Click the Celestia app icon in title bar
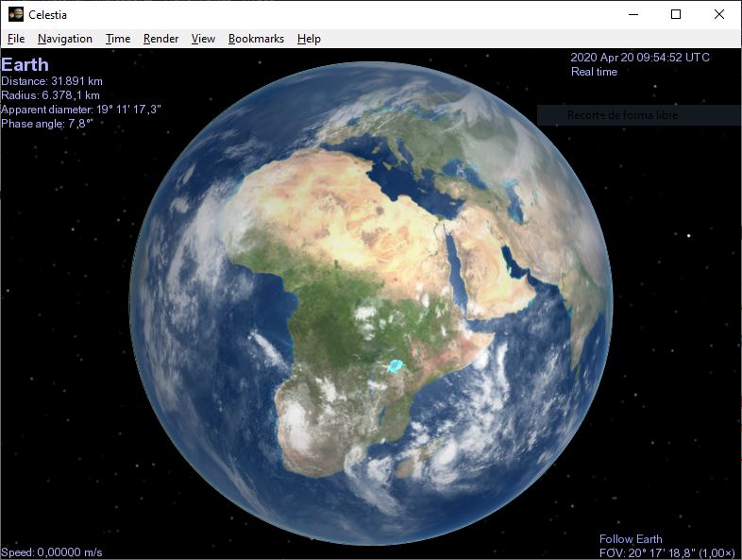 [x=15, y=14]
